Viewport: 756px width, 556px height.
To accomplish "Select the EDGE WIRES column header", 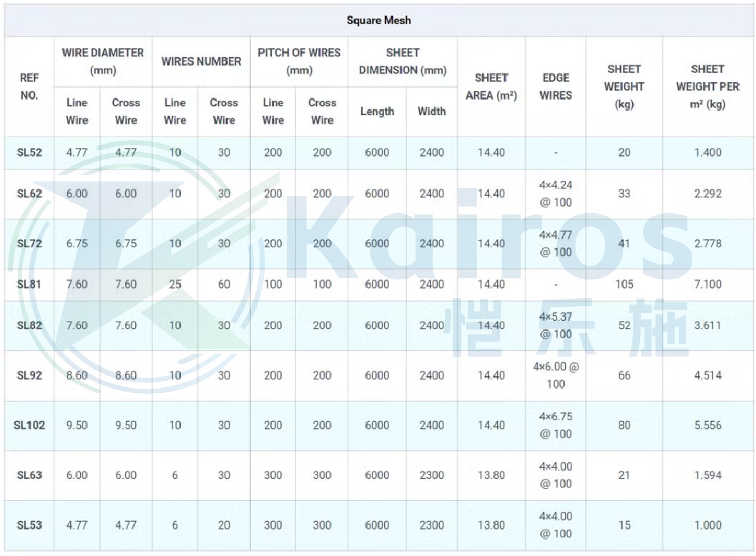I will click(556, 86).
